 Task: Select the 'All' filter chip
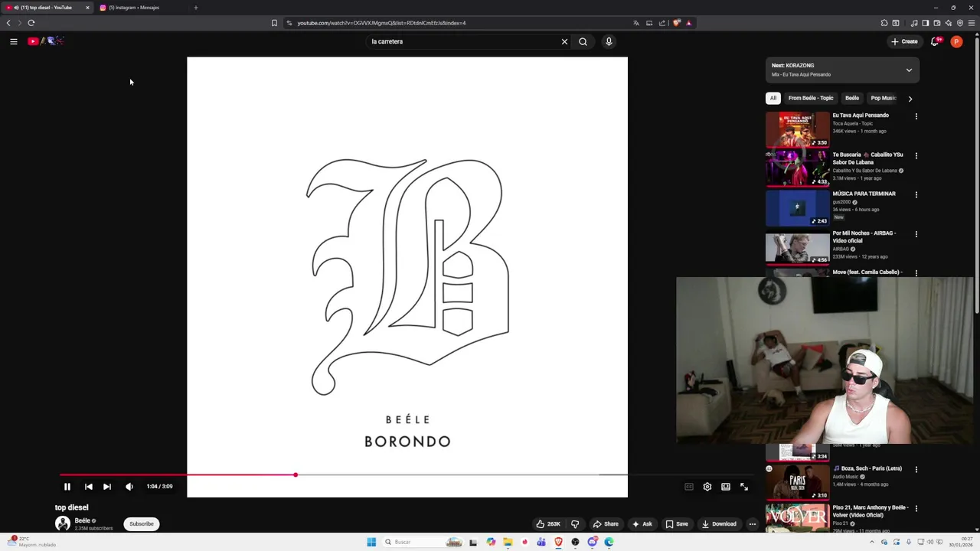773,98
